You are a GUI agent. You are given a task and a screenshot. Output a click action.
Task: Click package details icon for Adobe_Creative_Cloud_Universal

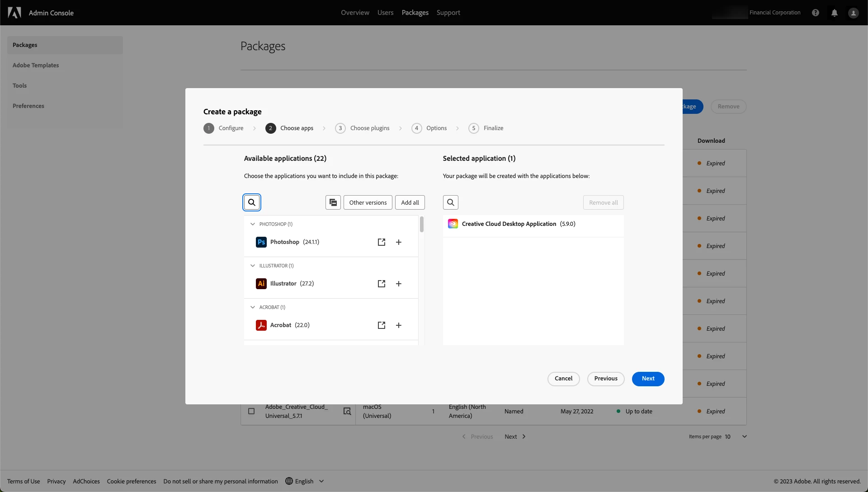click(x=347, y=411)
